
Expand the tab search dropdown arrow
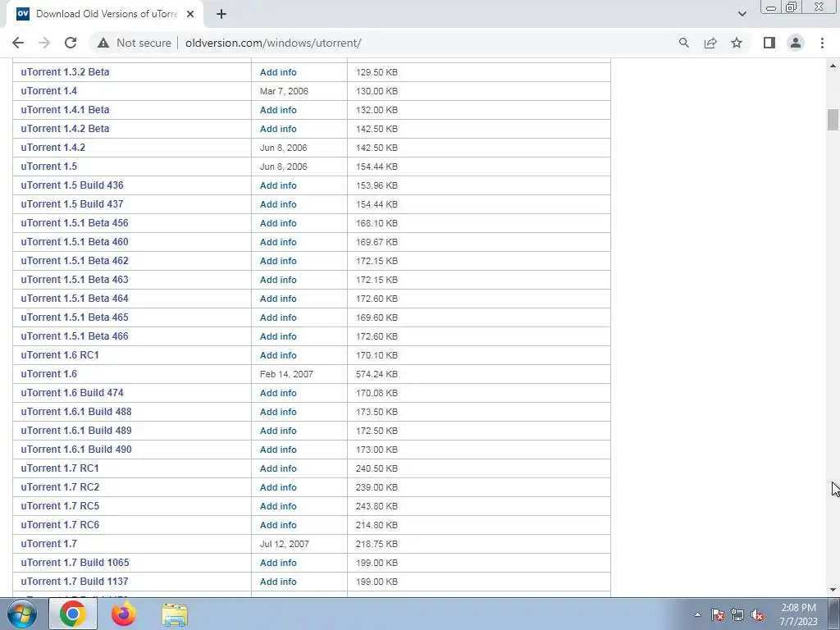742,14
